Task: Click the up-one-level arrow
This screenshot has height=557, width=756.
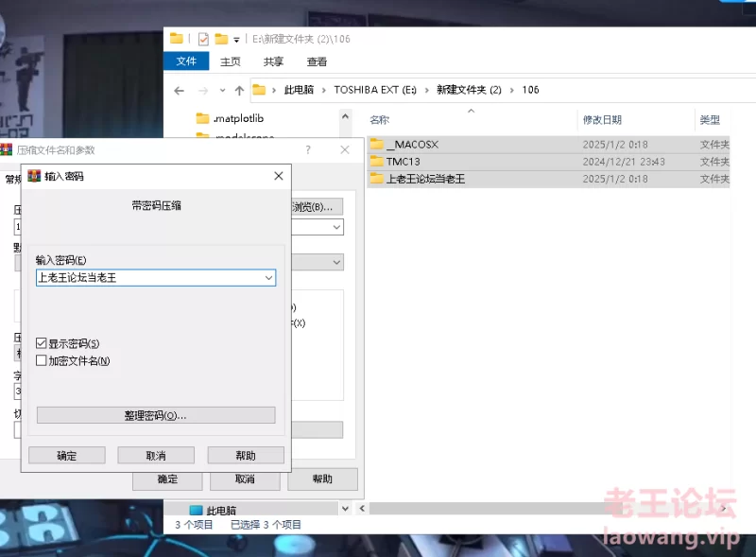Action: 239,90
